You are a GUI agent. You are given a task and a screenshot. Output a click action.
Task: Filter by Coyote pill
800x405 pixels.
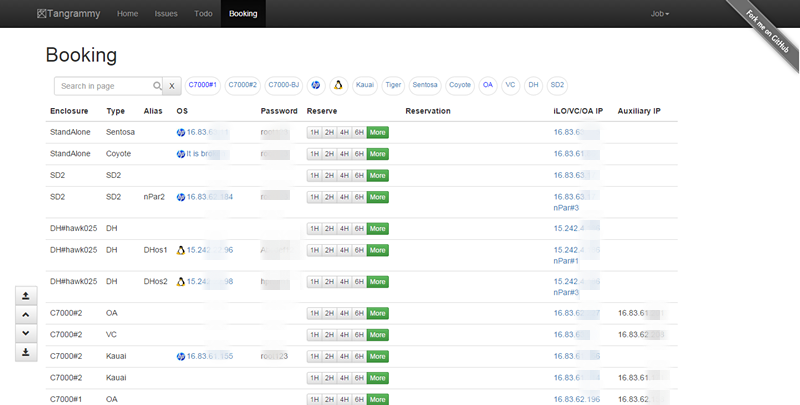[460, 85]
